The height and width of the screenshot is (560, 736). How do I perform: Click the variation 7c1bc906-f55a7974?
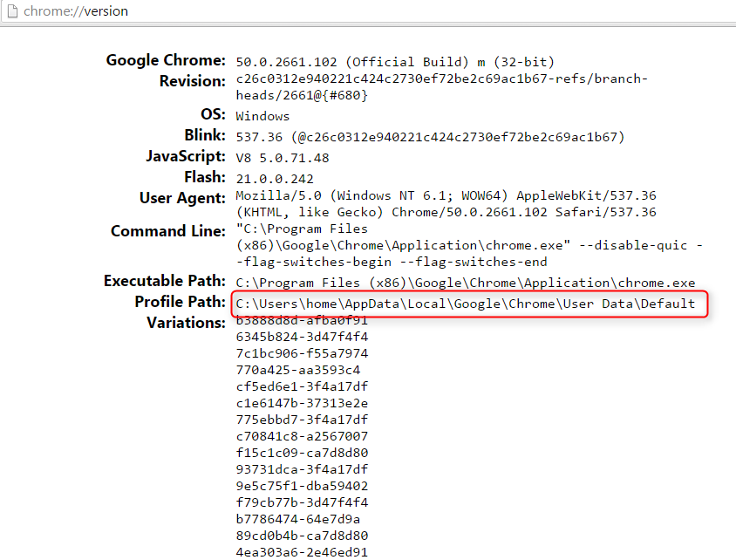pyautogui.click(x=302, y=353)
